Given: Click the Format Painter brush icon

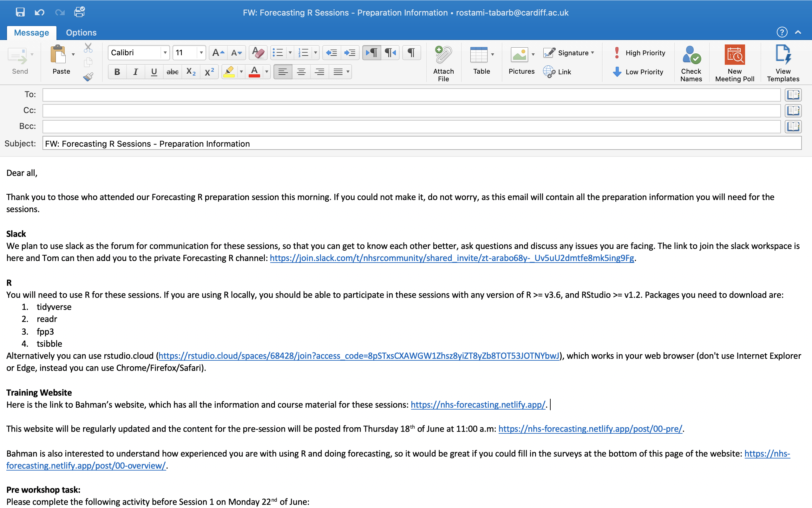Looking at the screenshot, I should click(x=88, y=77).
